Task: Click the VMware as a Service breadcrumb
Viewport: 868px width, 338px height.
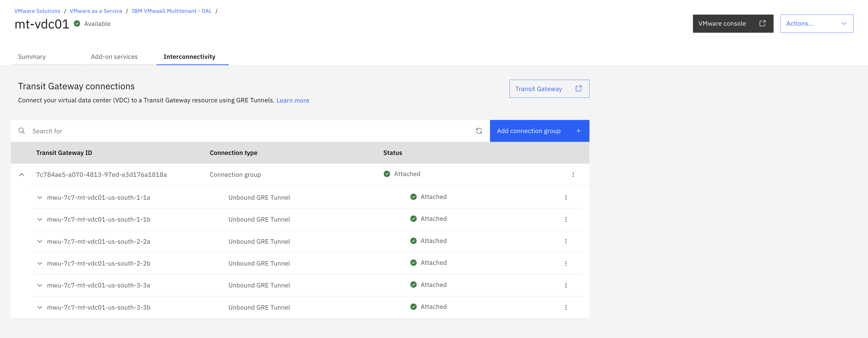Action: pyautogui.click(x=96, y=11)
